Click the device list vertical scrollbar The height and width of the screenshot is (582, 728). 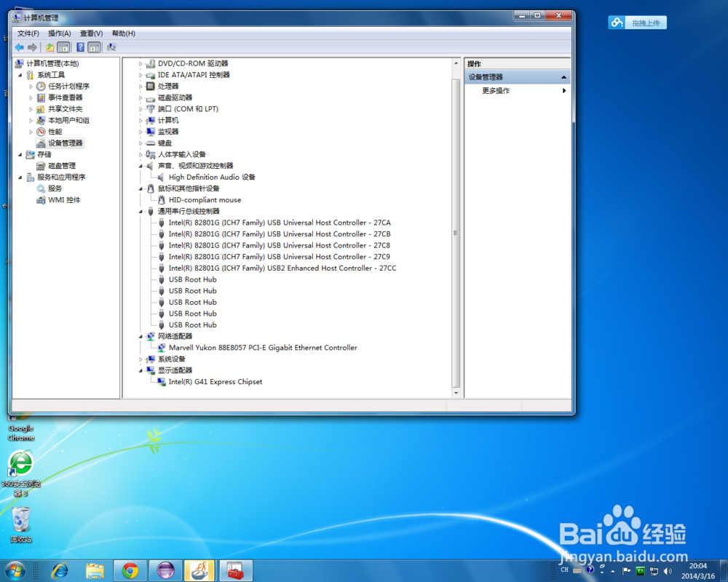pyautogui.click(x=456, y=233)
